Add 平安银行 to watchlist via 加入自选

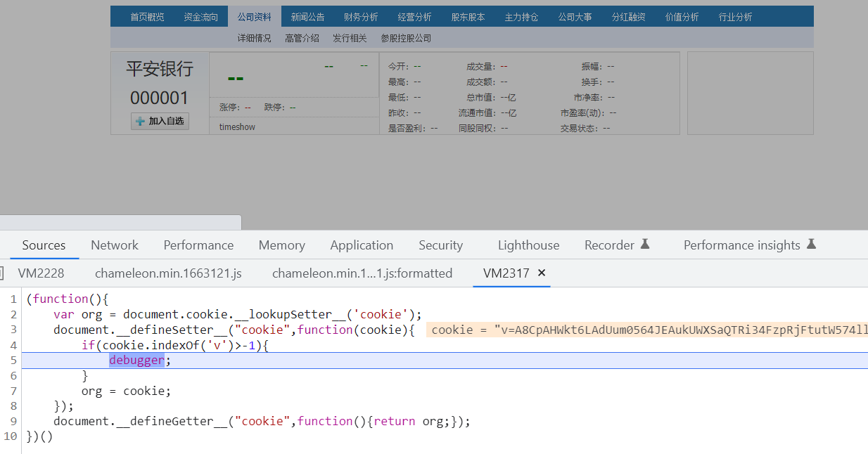pyautogui.click(x=160, y=121)
